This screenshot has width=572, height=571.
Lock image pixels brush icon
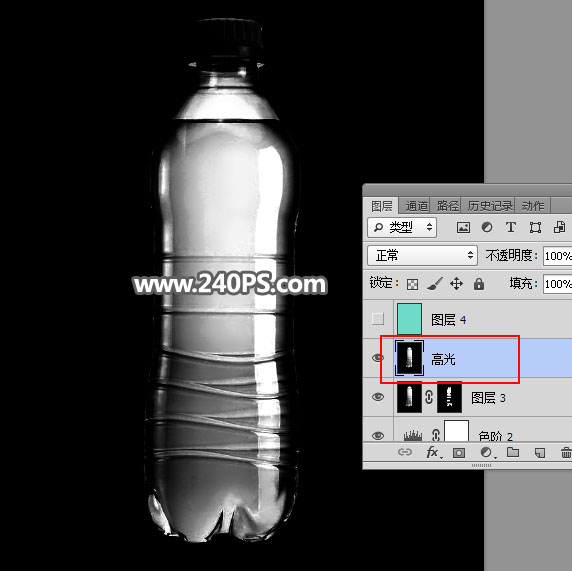pos(434,283)
